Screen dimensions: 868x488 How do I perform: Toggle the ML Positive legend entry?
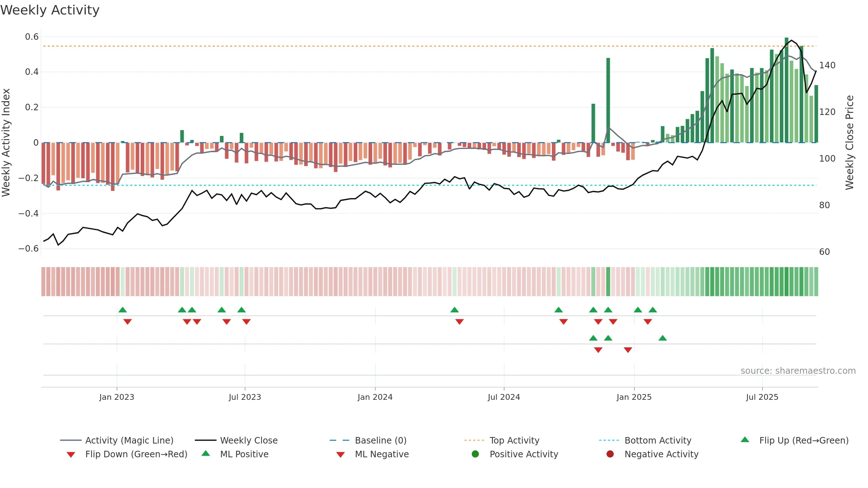coord(235,454)
